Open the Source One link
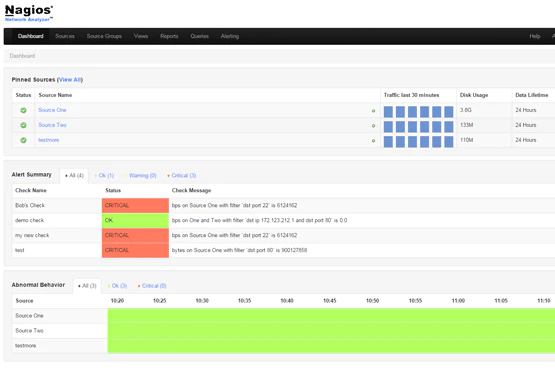The height and width of the screenshot is (376, 555). pos(52,110)
